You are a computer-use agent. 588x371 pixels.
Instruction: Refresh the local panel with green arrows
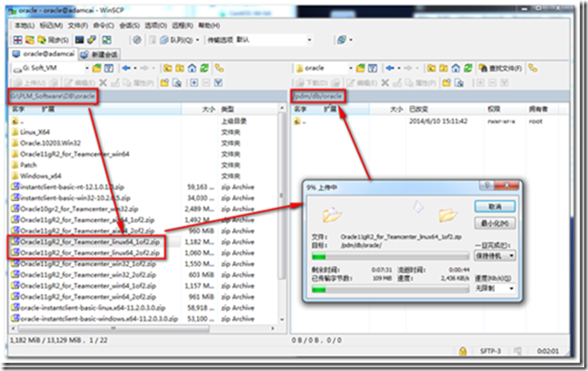coord(205,69)
